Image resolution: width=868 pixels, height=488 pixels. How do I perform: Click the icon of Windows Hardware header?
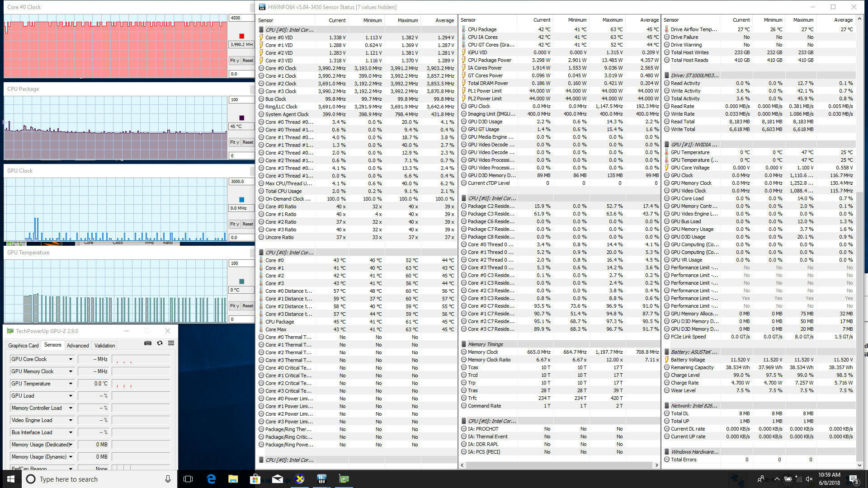[667, 452]
